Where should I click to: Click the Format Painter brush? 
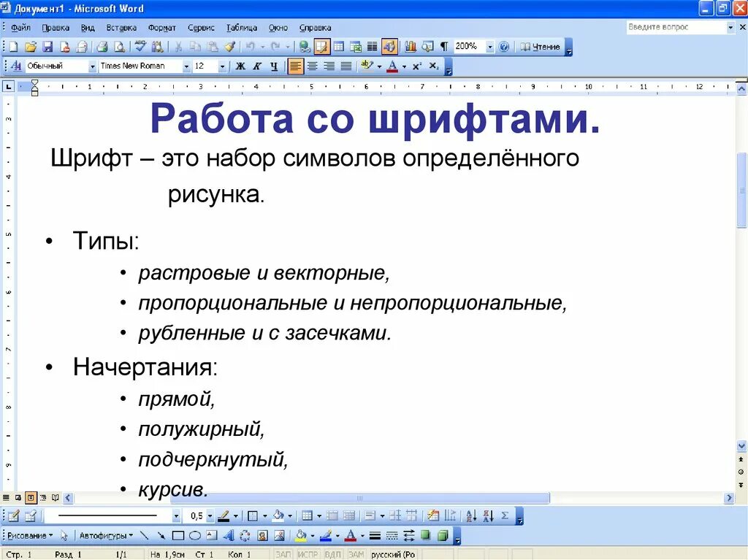point(230,47)
